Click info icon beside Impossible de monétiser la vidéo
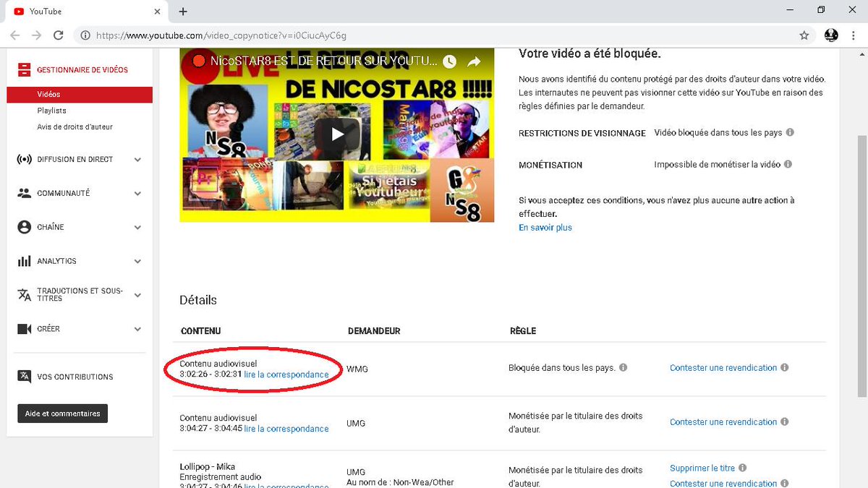The height and width of the screenshot is (488, 868). [788, 164]
